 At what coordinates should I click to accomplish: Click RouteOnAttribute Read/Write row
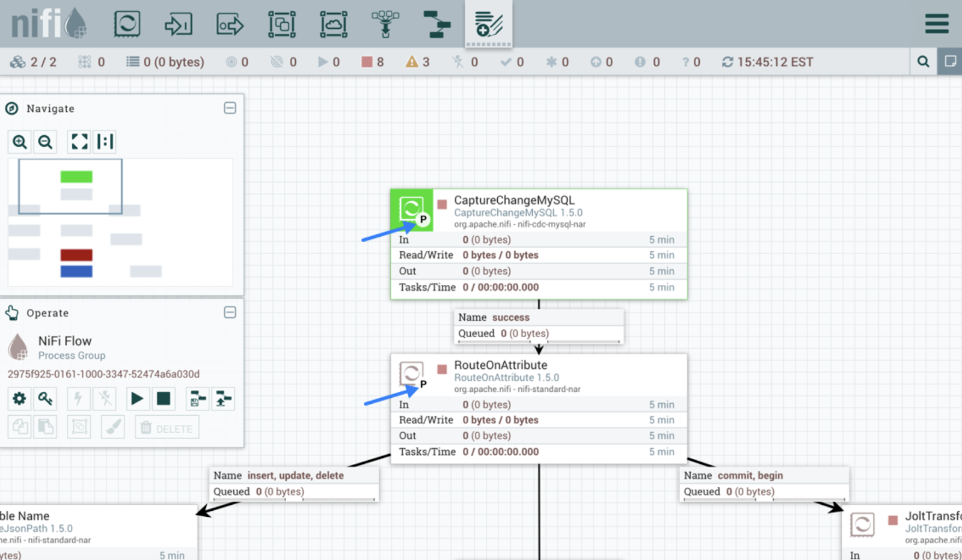(539, 420)
